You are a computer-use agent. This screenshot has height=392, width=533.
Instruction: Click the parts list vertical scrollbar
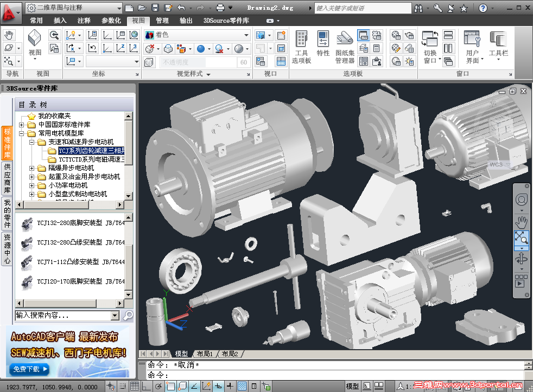tap(129, 256)
